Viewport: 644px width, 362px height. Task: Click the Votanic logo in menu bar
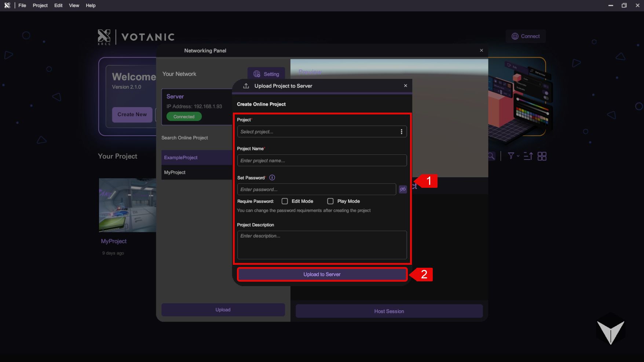pos(7,6)
